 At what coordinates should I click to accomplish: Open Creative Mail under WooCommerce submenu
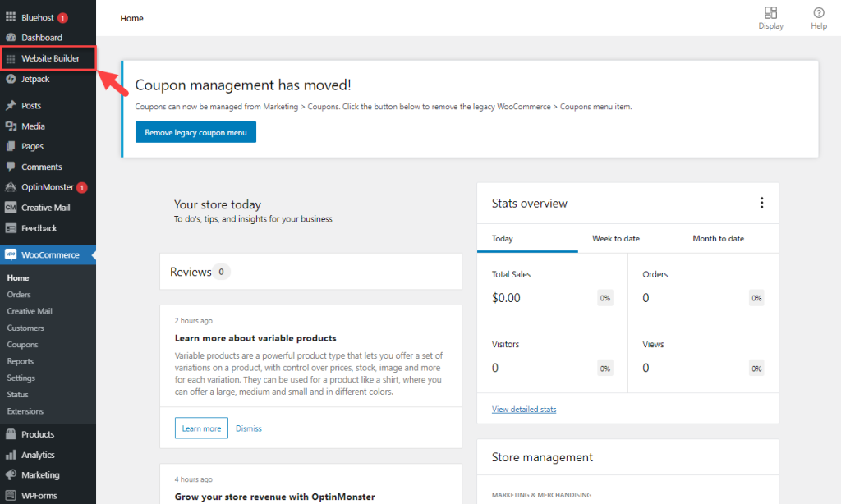click(x=30, y=311)
